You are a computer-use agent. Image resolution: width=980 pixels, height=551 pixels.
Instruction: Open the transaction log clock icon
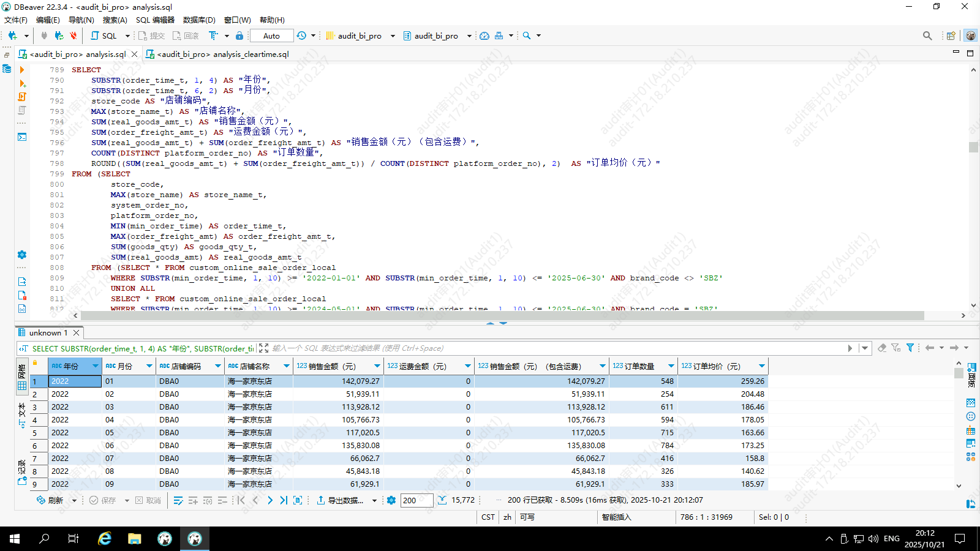[301, 36]
